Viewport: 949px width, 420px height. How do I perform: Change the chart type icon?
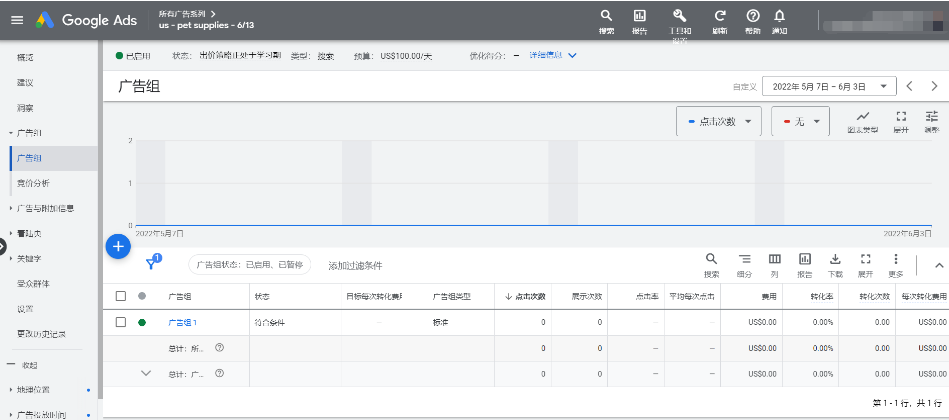click(x=863, y=118)
